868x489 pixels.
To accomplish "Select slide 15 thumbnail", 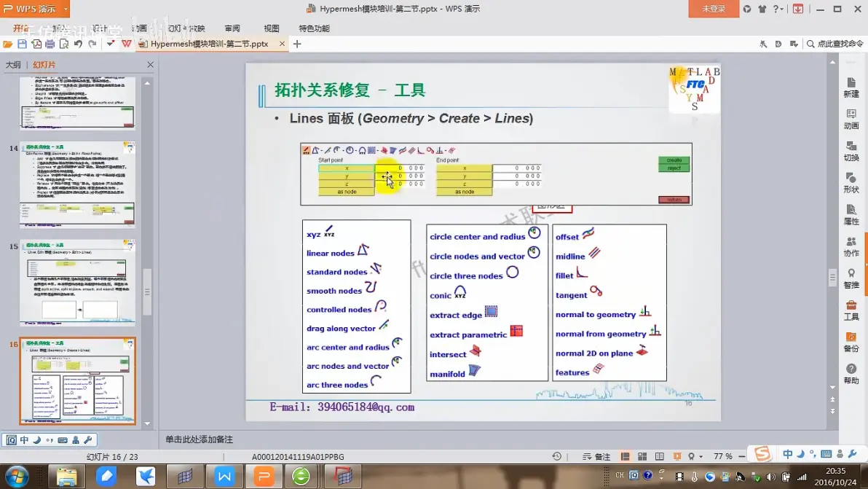I will point(77,282).
